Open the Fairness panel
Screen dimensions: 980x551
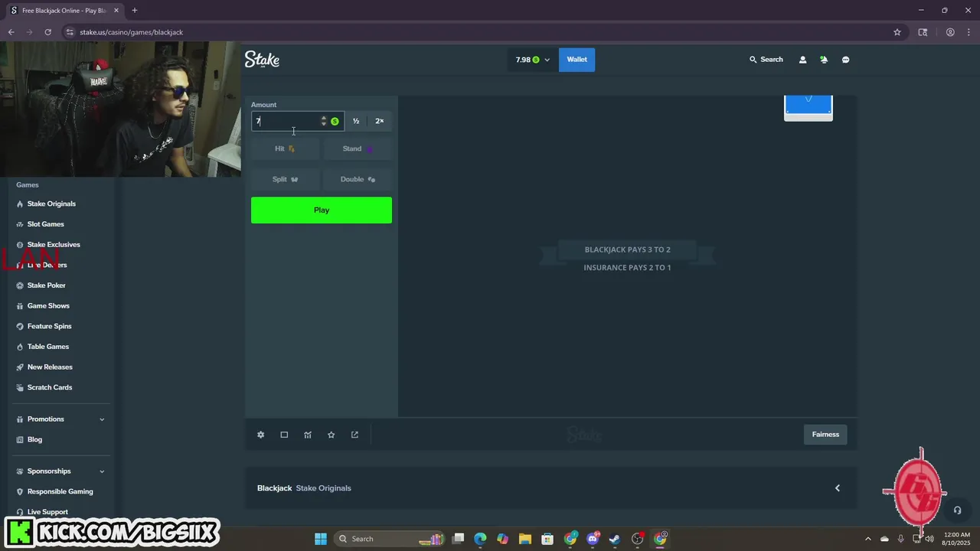(825, 435)
